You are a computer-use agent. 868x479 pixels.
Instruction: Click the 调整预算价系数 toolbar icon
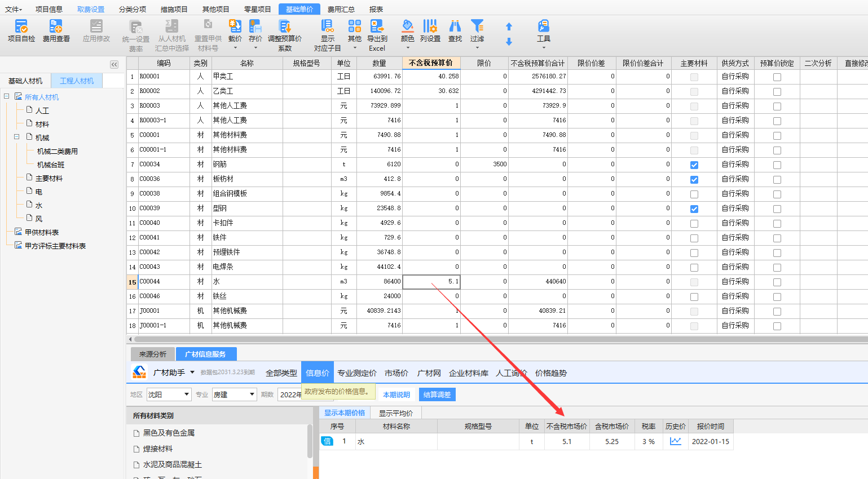pyautogui.click(x=284, y=26)
